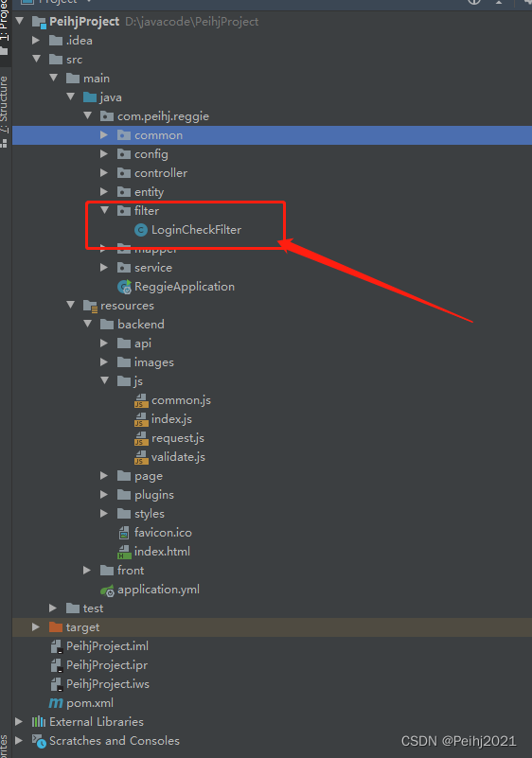Click the index.html file icon
This screenshot has height=758, width=532.
click(124, 552)
